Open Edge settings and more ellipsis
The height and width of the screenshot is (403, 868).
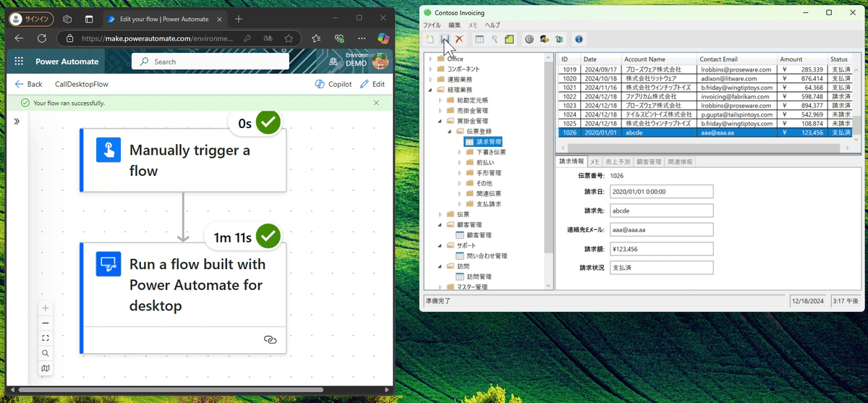click(x=361, y=38)
